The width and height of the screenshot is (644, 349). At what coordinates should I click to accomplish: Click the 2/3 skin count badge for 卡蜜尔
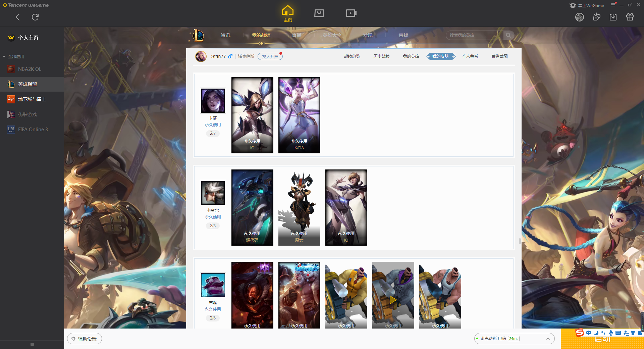coord(213,226)
